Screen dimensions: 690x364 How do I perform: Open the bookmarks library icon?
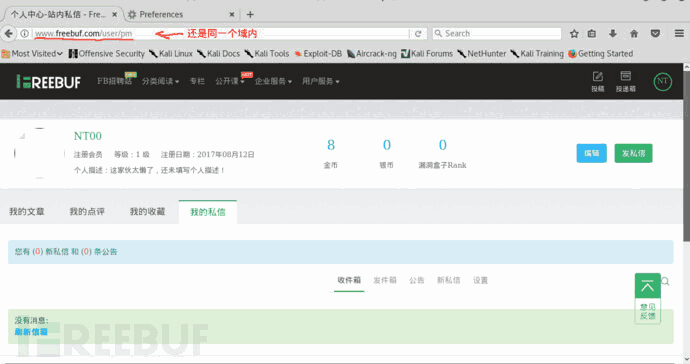pos(592,33)
